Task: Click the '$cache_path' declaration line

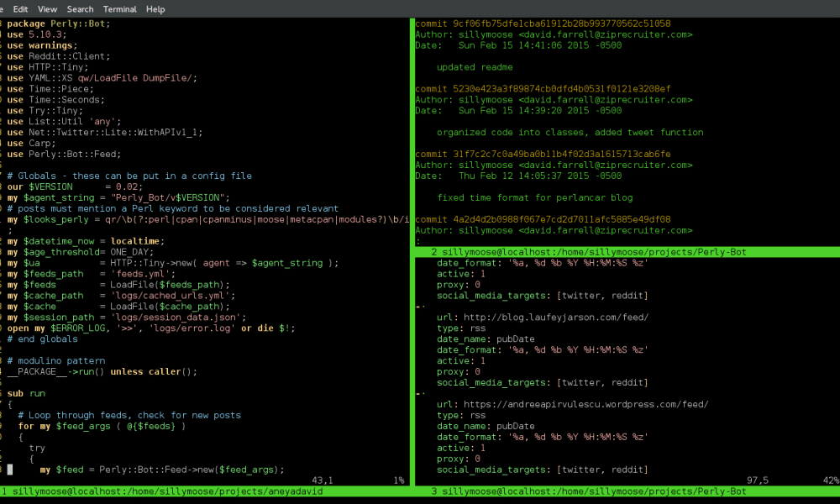Action: coord(121,296)
